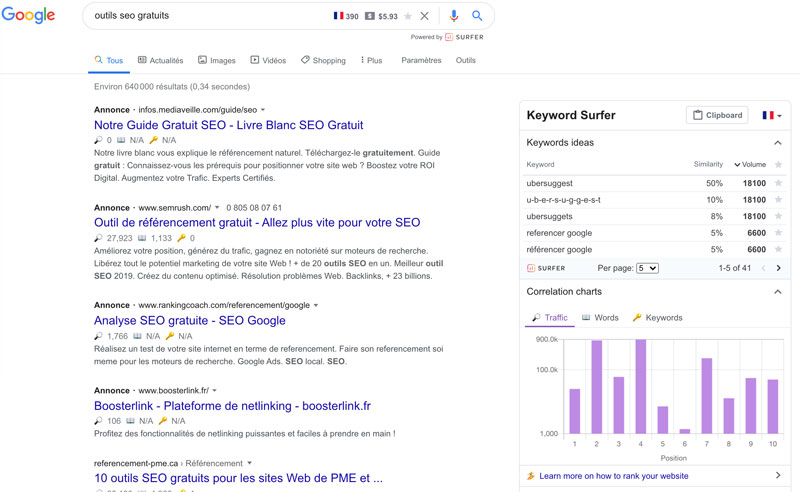Viewport: 800px width, 492px height.
Task: Click the position 4 traffic bar
Action: click(641, 386)
